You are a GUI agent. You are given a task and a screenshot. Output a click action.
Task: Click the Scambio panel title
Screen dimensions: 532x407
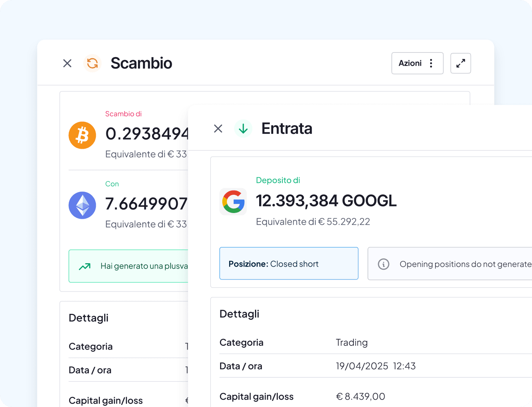pyautogui.click(x=141, y=63)
